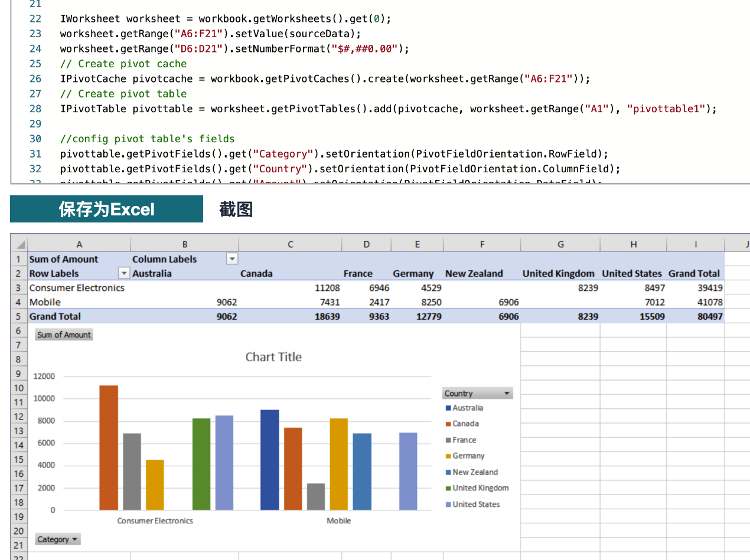The width and height of the screenshot is (750, 560).
Task: Select column header C
Action: (290, 244)
